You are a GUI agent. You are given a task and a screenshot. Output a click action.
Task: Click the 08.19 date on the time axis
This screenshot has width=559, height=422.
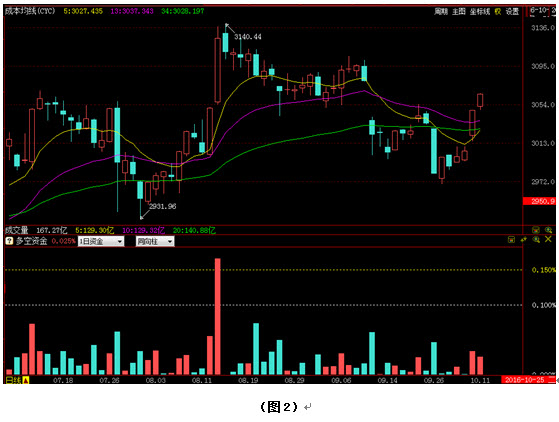[x=248, y=380]
